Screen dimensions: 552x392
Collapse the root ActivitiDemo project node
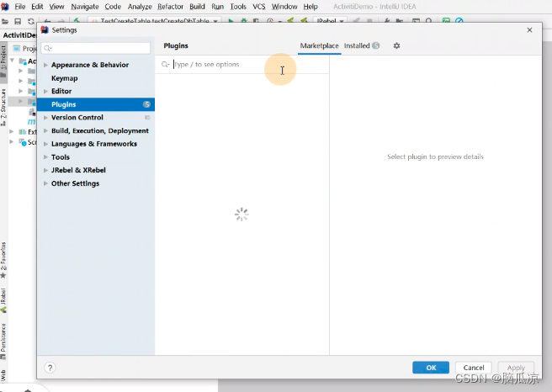click(13, 61)
